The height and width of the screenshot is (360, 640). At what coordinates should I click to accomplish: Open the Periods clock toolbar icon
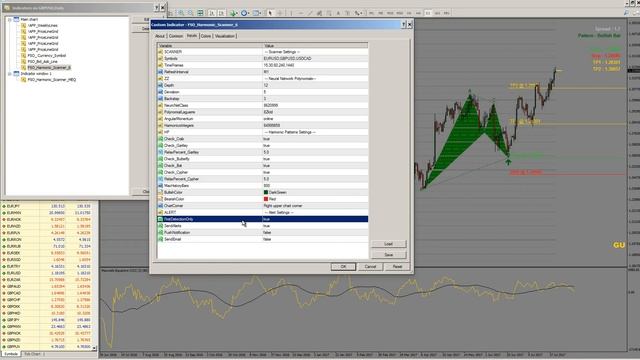point(245,13)
